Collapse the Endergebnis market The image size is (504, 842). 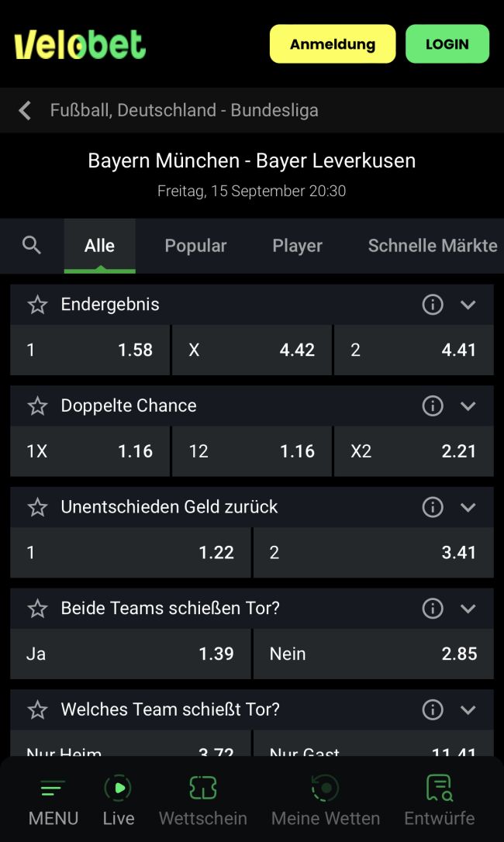point(468,305)
